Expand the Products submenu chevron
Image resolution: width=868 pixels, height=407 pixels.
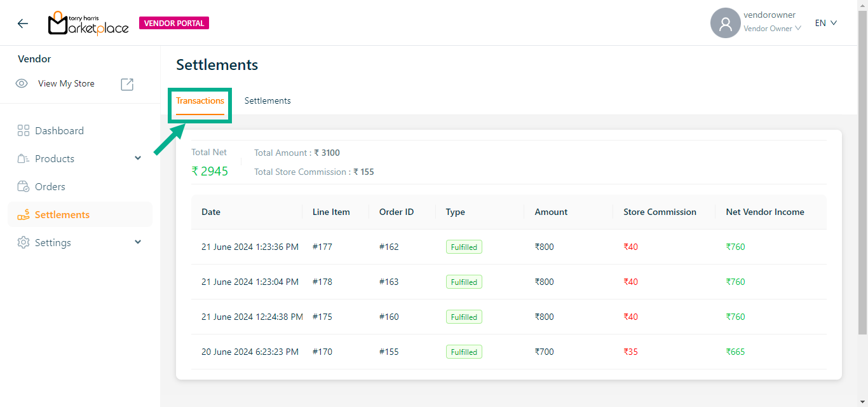(x=138, y=158)
